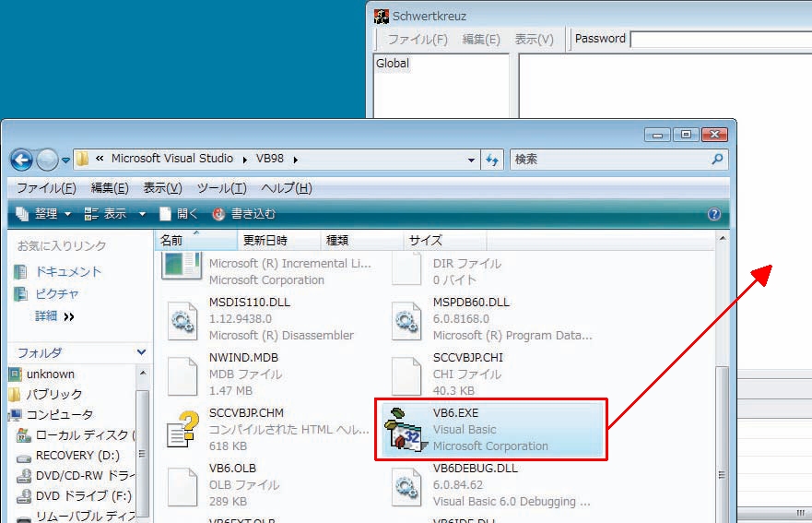This screenshot has height=523, width=812.
Task: Select MSPDB60.DLL file icon
Action: 406,321
